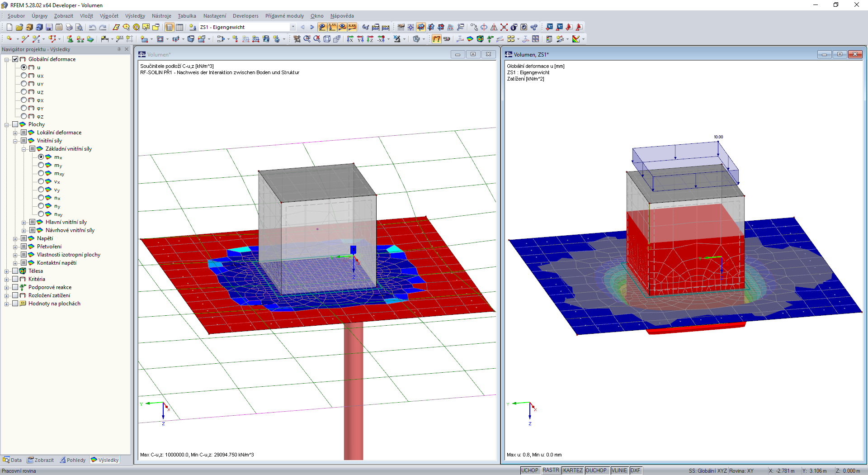The image size is (868, 475).
Task: Expand the Kritéria tree node
Action: point(7,279)
